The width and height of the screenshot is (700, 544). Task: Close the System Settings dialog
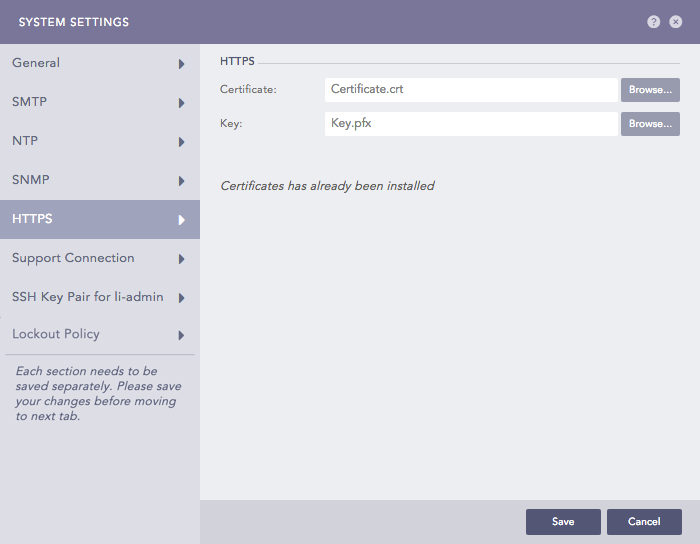pyautogui.click(x=676, y=22)
